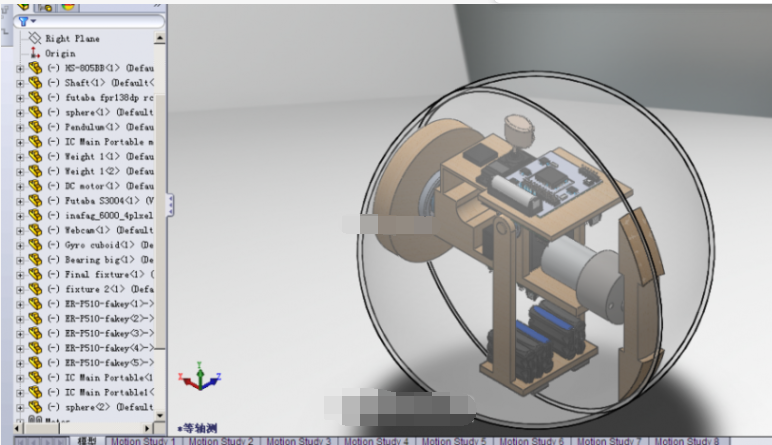This screenshot has height=445, width=772.
Task: Open the Motion Study 2 tab
Action: coord(221,441)
